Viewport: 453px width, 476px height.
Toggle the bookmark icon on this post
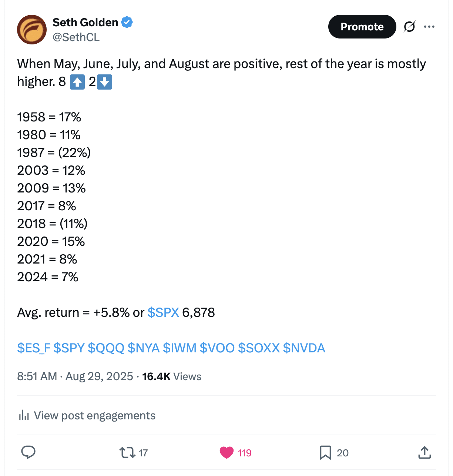point(325,452)
